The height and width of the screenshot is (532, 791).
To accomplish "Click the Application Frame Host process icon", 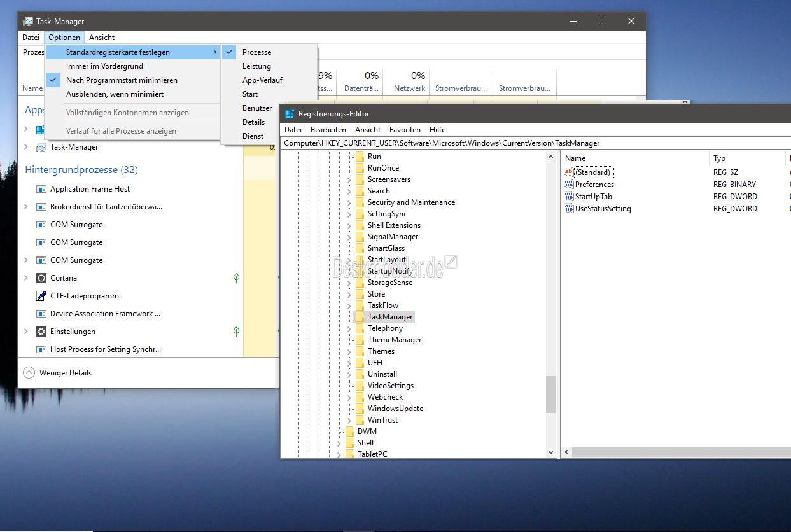I will [41, 189].
